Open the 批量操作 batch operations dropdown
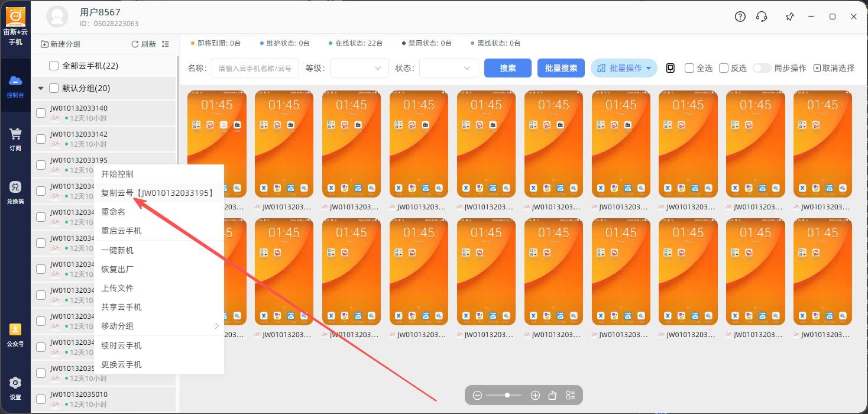Viewport: 868px width, 414px height. [624, 68]
